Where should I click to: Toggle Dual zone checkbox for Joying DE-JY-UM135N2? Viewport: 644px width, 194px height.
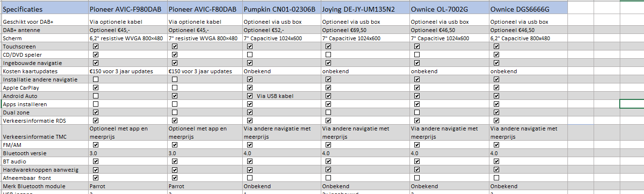[x=328, y=113]
